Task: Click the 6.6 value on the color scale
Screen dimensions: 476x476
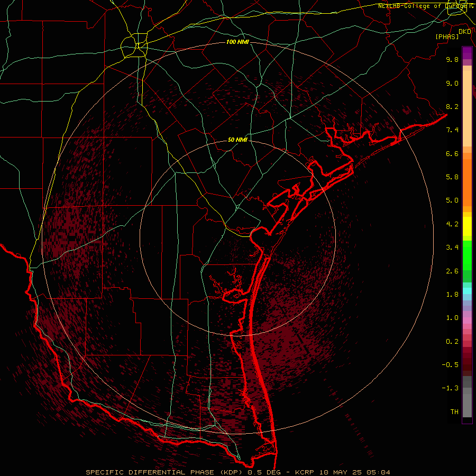Action: (x=452, y=153)
